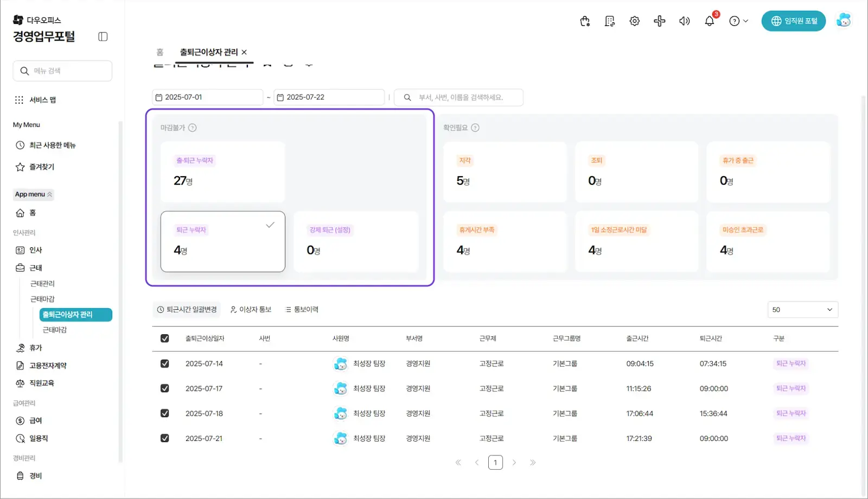
Task: Uncheck the 2025-07-14 row checkbox
Action: click(x=165, y=363)
